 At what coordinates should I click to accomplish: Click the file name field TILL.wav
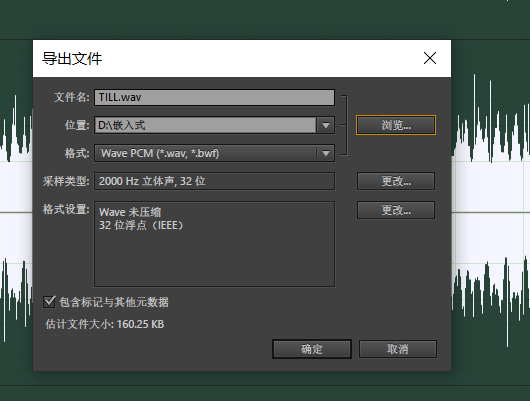[214, 97]
